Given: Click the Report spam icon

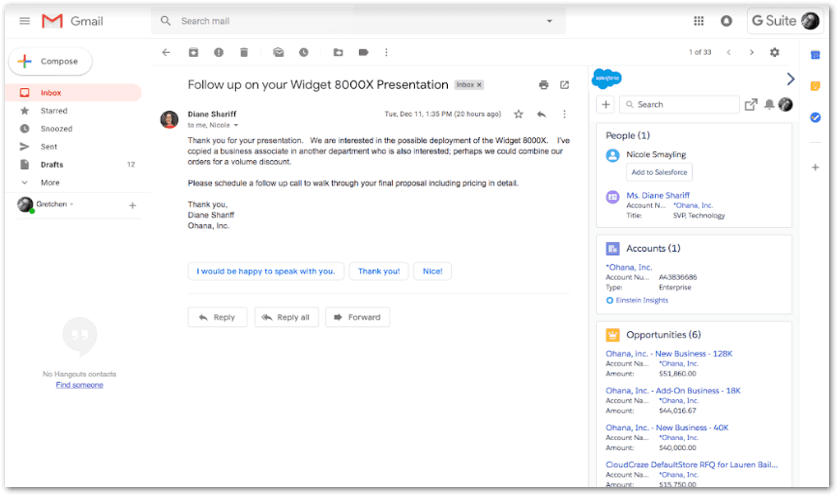Looking at the screenshot, I should click(219, 52).
